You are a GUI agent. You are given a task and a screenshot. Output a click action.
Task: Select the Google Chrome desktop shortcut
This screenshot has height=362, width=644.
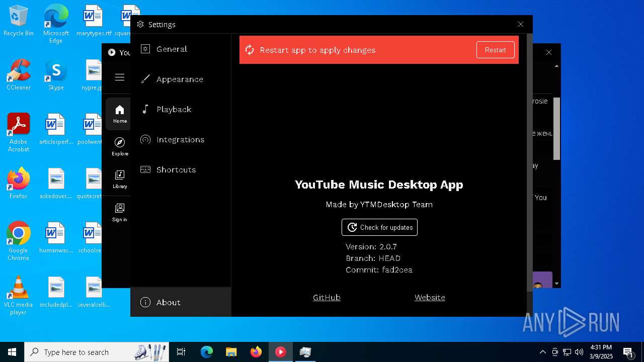point(19,241)
